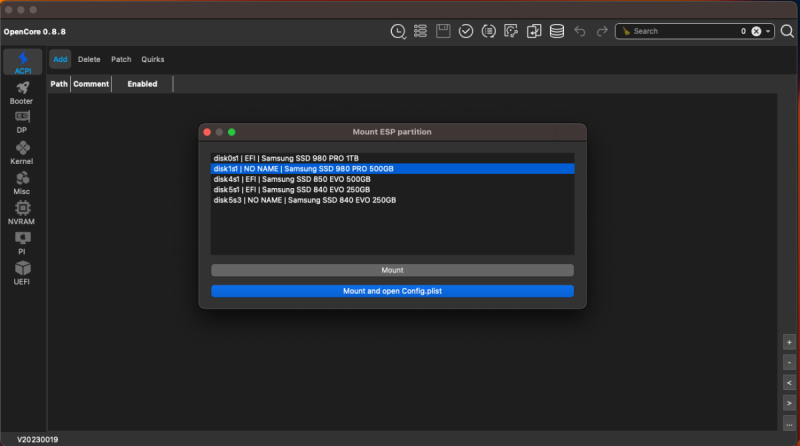This screenshot has height=446, width=800.
Task: Click the plus add row button
Action: (x=789, y=342)
